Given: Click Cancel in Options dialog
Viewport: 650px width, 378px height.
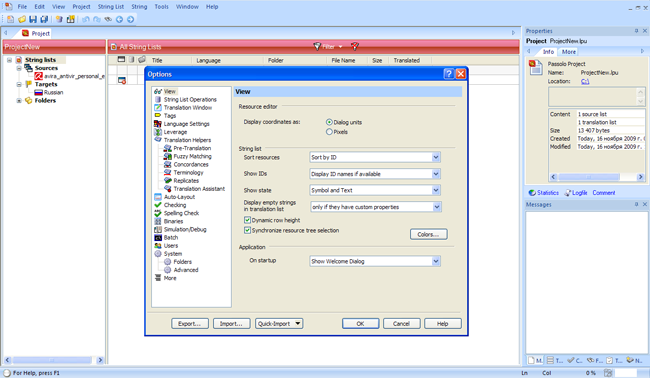Looking at the screenshot, I should coord(401,323).
